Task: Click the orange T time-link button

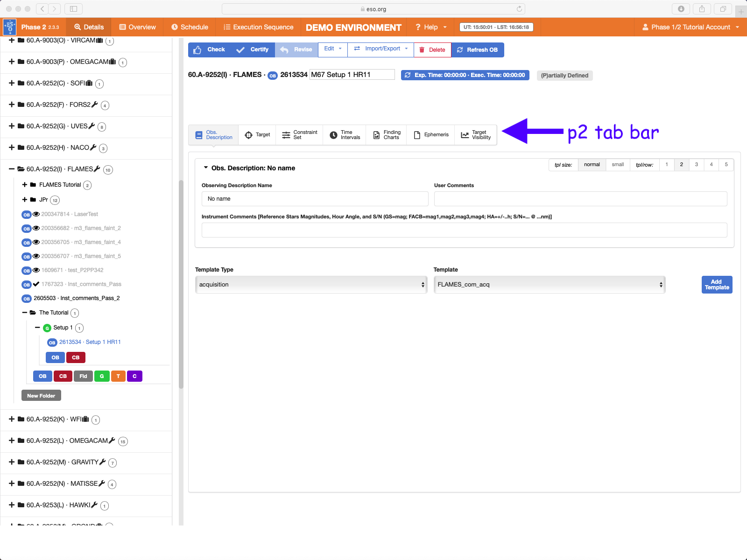Action: tap(118, 376)
